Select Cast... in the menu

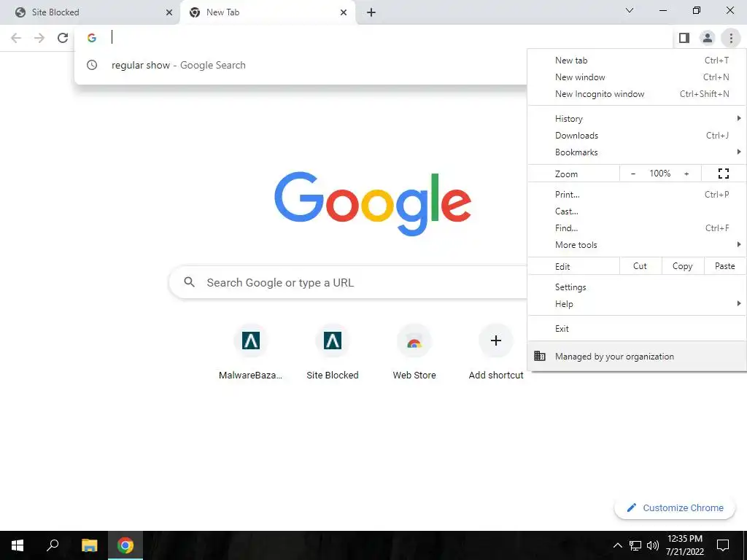pos(637,211)
